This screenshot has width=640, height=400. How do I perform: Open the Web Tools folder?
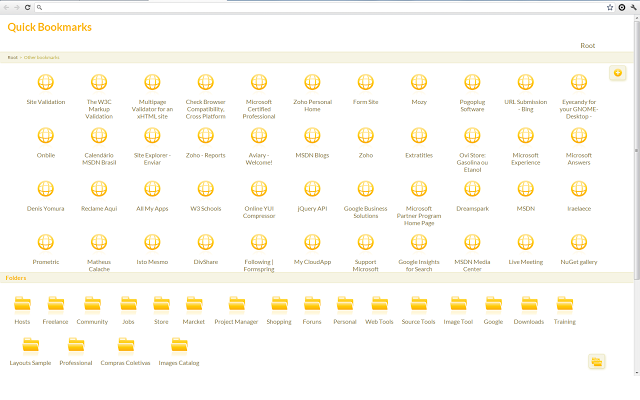click(379, 310)
